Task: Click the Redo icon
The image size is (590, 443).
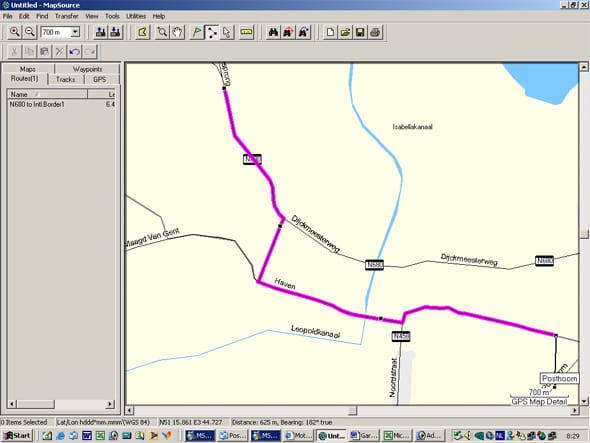Action: pos(90,52)
